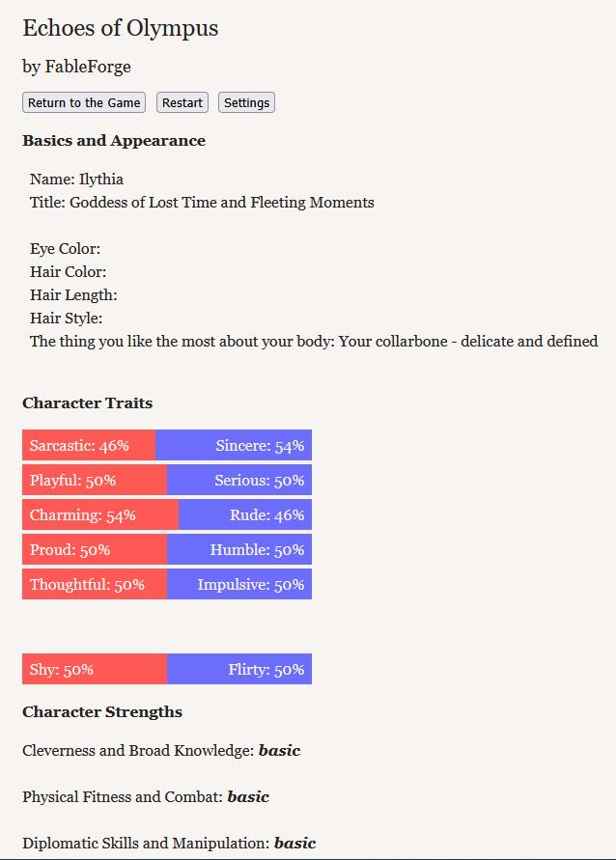Screen dimensions: 616x860
Task: Click the Character Traits heading
Action: point(88,402)
